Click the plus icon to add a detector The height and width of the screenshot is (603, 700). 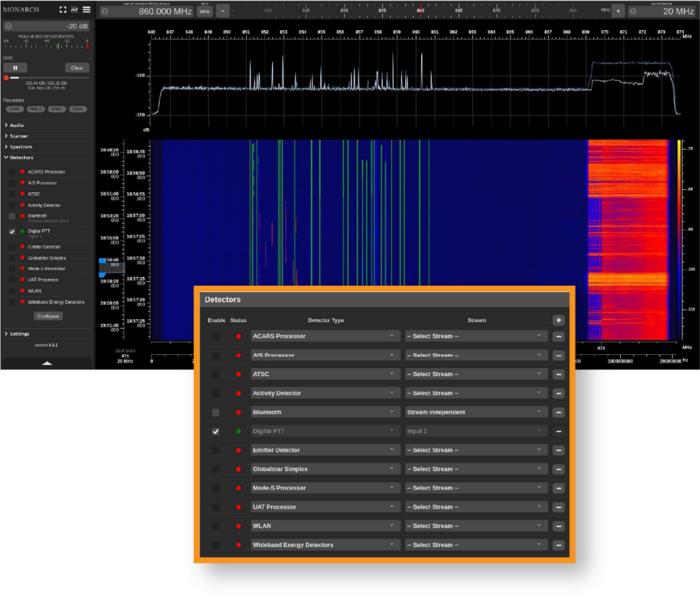pos(558,320)
